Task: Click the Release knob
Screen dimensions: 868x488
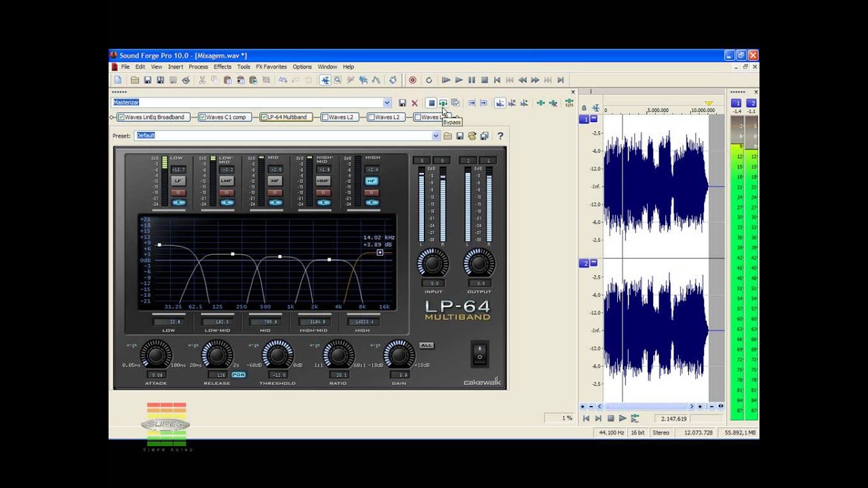Action: pos(217,354)
